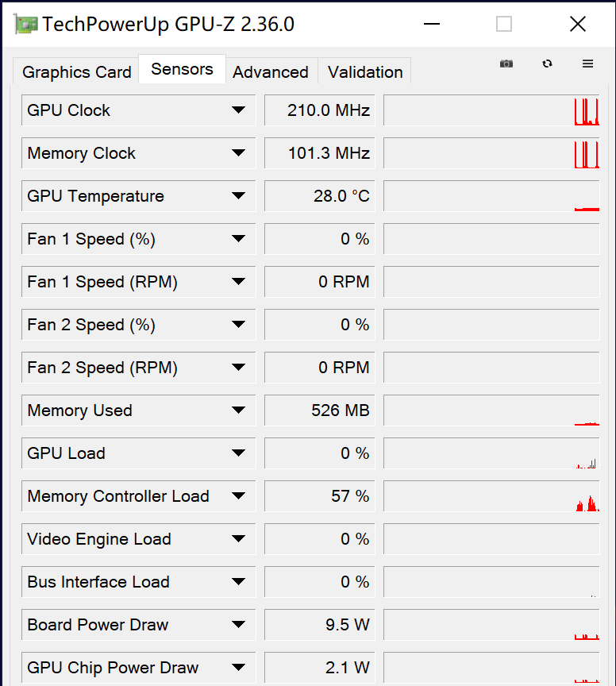Click the 526 MB Memory Used value field
The image size is (616, 686).
click(x=319, y=410)
